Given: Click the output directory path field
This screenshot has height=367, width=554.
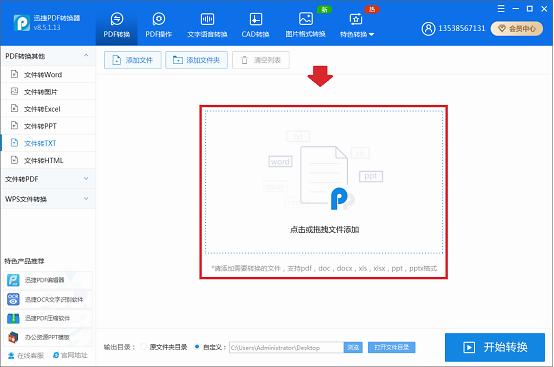Looking at the screenshot, I should click(x=286, y=348).
